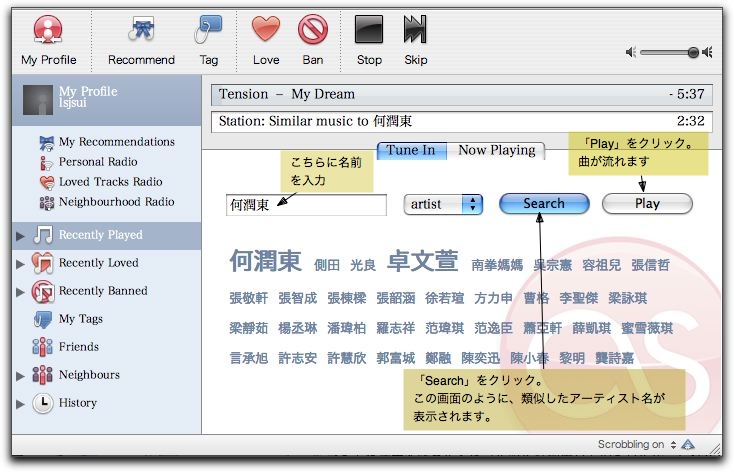
Task: Select the large 何潤東 artist link
Action: [x=265, y=261]
